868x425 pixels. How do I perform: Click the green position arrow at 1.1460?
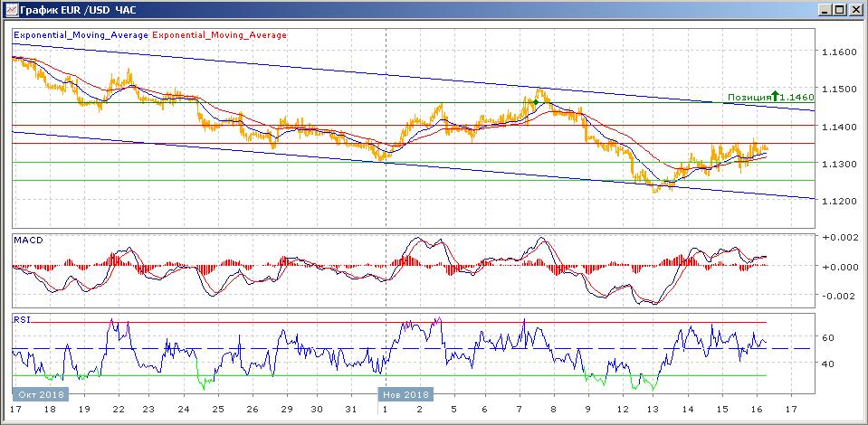tap(776, 95)
